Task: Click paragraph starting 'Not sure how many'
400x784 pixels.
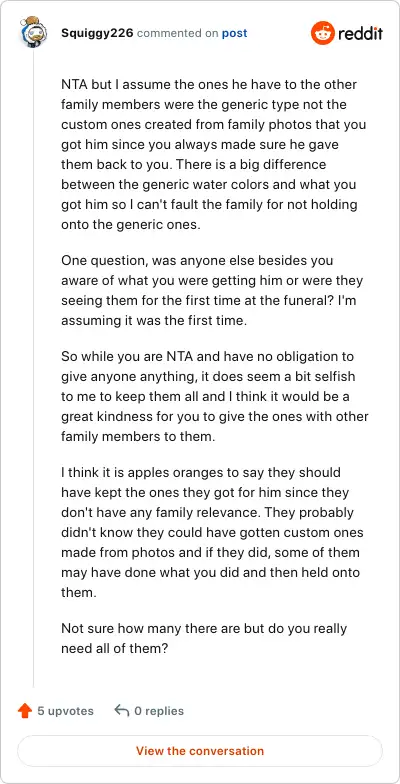Action: point(204,638)
